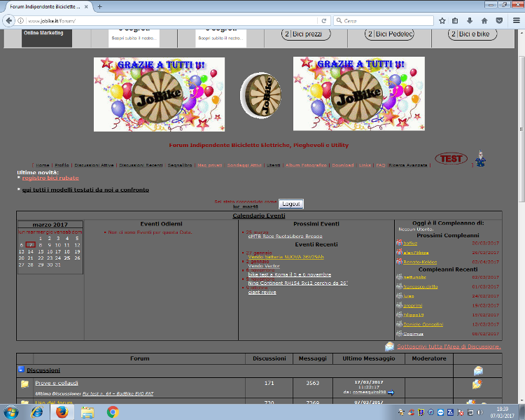Open Renato-Keidos birthday profile link
The width and height of the screenshot is (525, 420).
(x=420, y=262)
